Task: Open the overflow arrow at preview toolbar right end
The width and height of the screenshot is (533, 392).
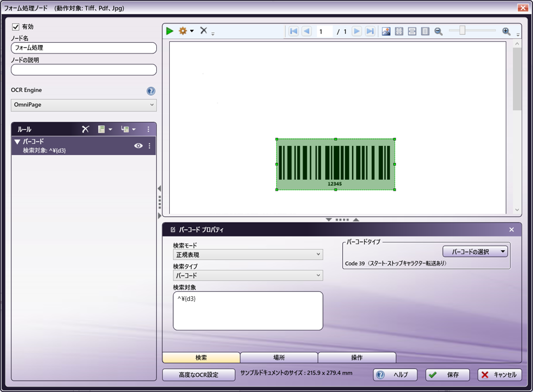Action: (x=518, y=34)
